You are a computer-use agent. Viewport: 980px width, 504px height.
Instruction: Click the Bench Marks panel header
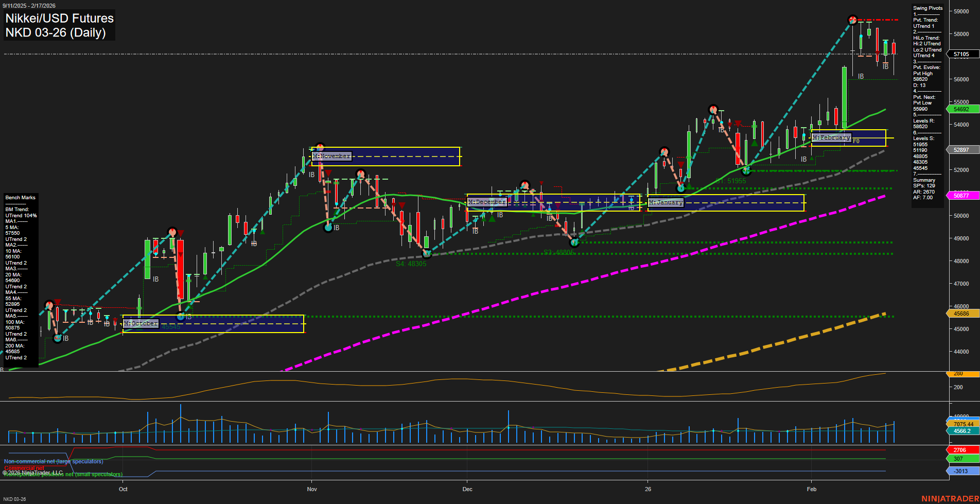point(20,197)
